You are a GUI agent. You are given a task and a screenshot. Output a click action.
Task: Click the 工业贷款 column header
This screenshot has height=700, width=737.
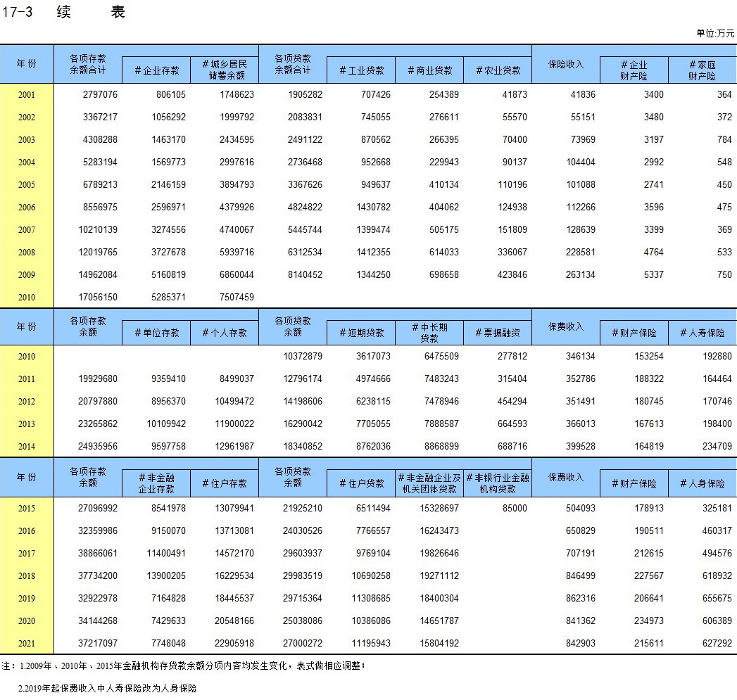coord(361,71)
